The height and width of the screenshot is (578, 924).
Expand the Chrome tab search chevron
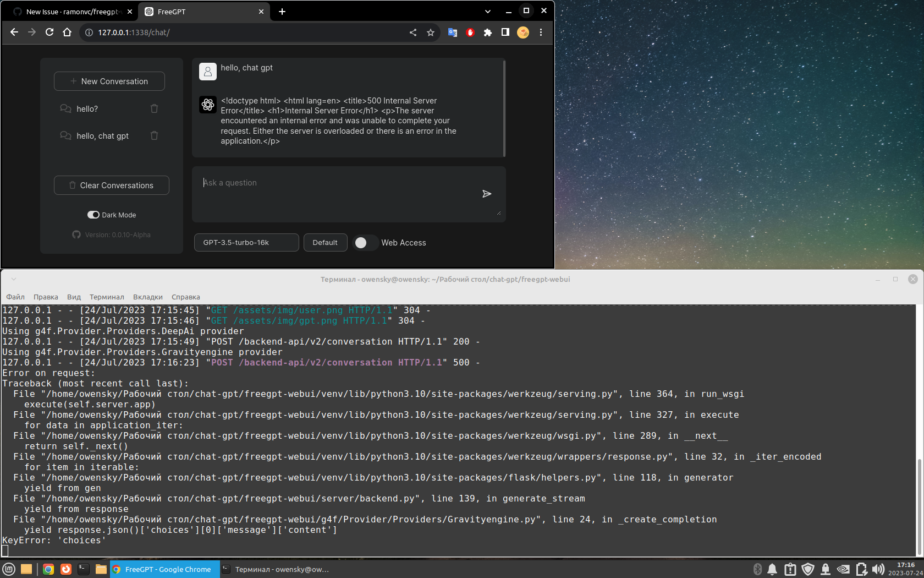tap(487, 11)
